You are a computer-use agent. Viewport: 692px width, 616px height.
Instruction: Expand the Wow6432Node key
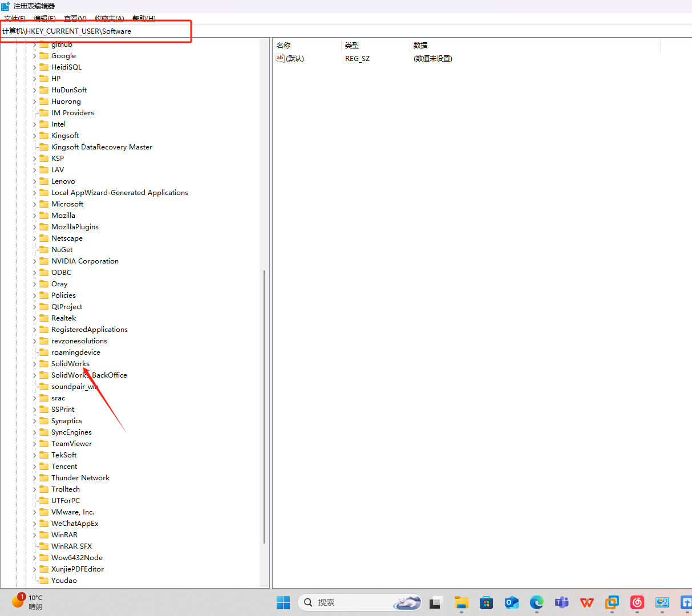click(34, 558)
